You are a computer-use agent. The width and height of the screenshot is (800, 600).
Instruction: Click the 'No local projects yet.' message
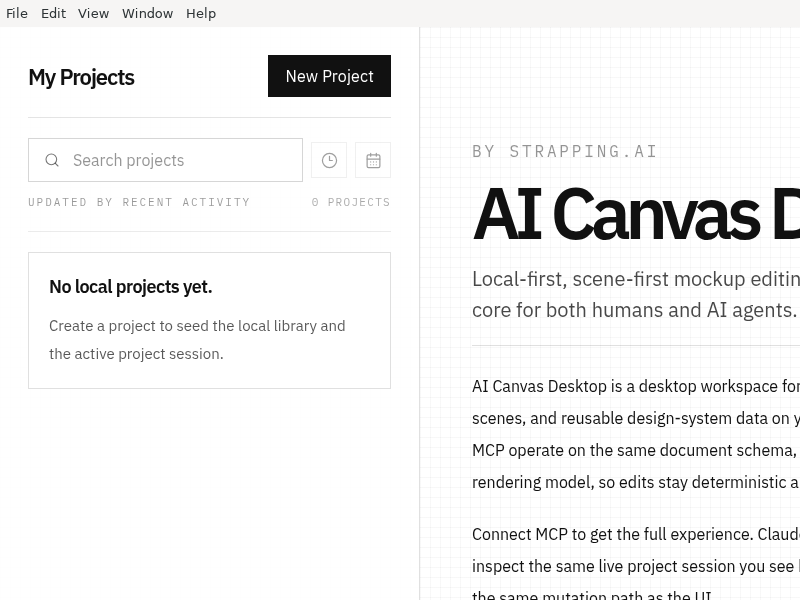[131, 287]
